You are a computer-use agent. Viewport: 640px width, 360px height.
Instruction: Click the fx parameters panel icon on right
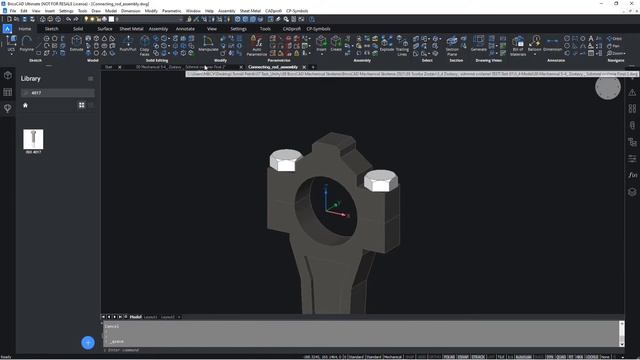[632, 175]
